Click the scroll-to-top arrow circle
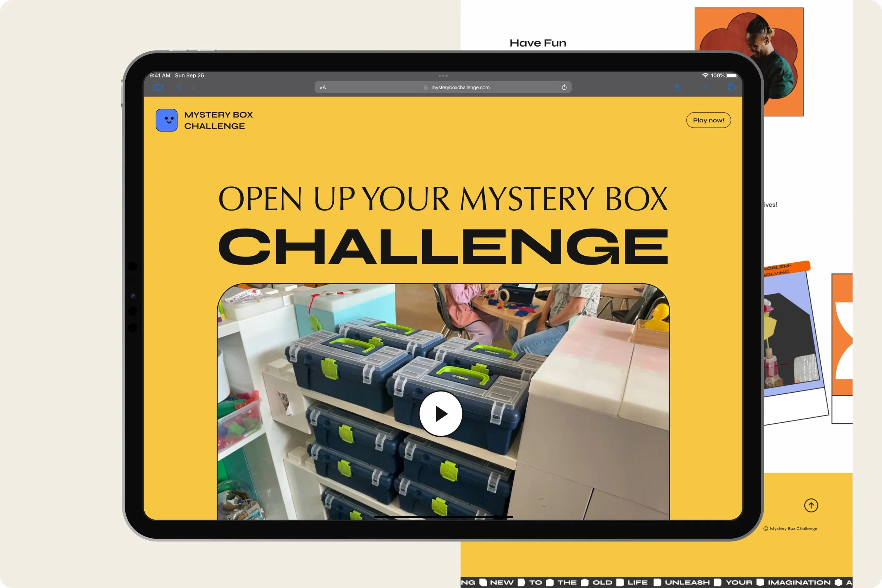 (811, 505)
